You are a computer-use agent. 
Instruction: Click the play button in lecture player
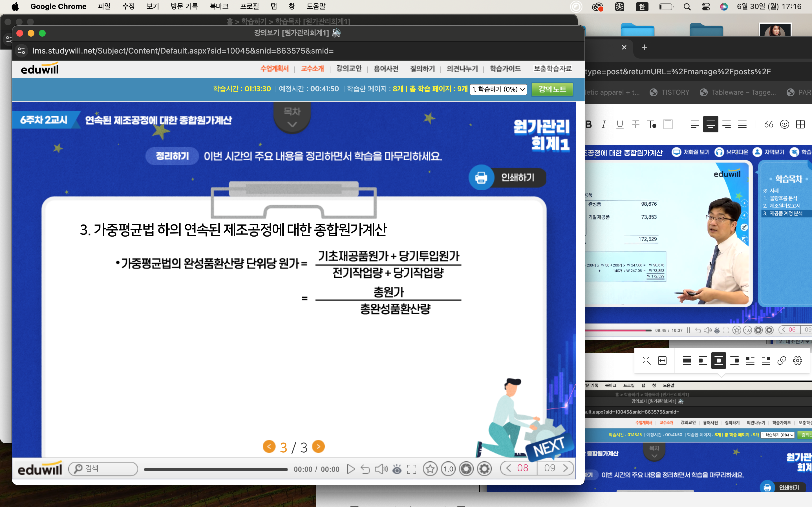click(x=351, y=469)
